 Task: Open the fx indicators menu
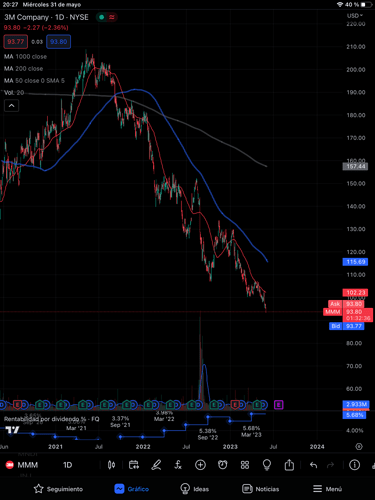point(178,465)
